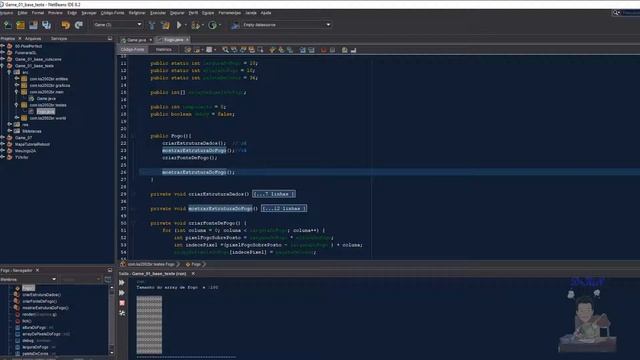Select the Game_01_base_cutscene project
Screen dimensions: 640x360
[x=38, y=59]
